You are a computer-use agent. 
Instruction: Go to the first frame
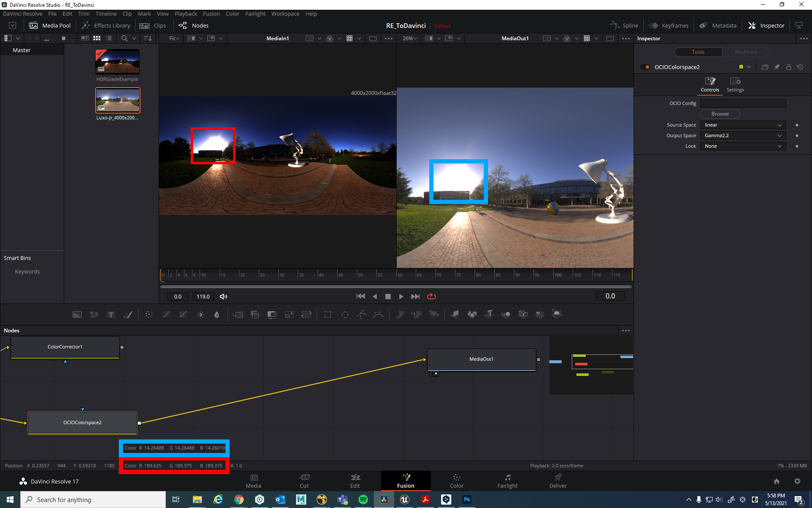tap(361, 297)
